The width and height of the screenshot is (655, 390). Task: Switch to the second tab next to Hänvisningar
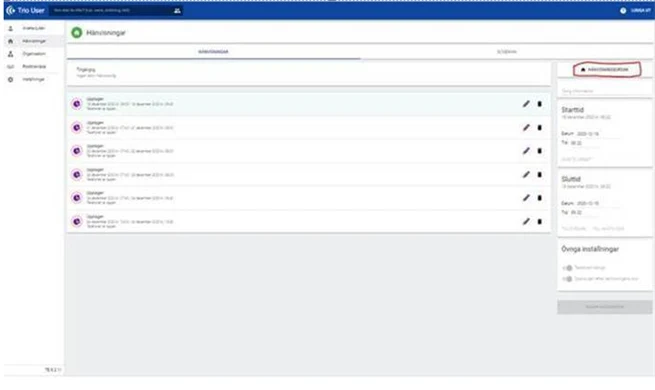point(507,52)
